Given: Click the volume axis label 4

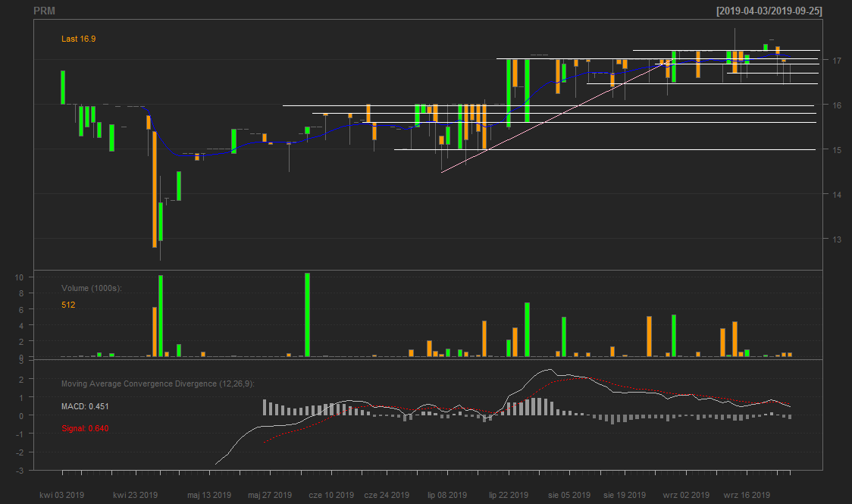Looking at the screenshot, I should (21, 326).
